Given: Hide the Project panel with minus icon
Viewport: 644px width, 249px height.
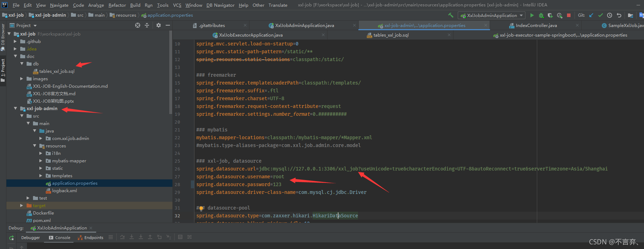Looking at the screenshot, I should (x=168, y=25).
